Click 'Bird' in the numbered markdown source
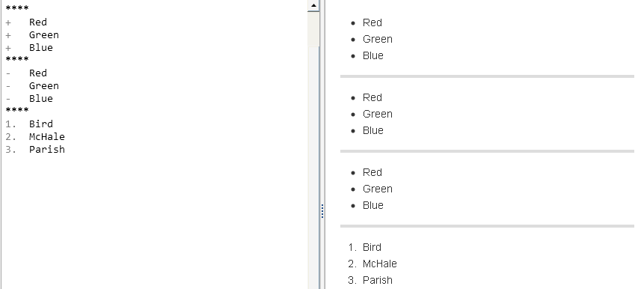Viewport: 644px width, 289px height. point(40,124)
